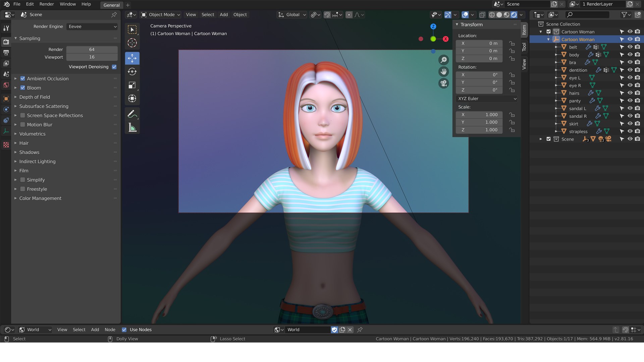This screenshot has width=644, height=362.
Task: Toggle camera view icon in viewport
Action: 443,83
